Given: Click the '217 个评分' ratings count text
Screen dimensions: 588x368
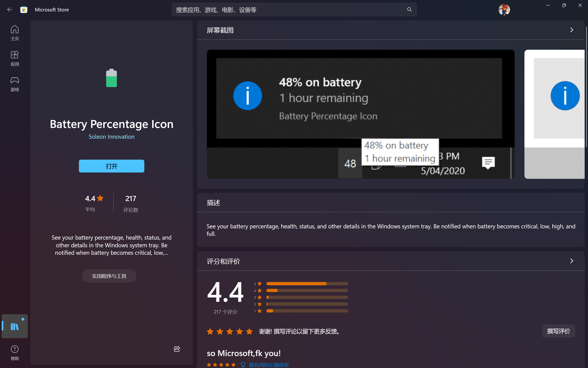Looking at the screenshot, I should coord(225,312).
